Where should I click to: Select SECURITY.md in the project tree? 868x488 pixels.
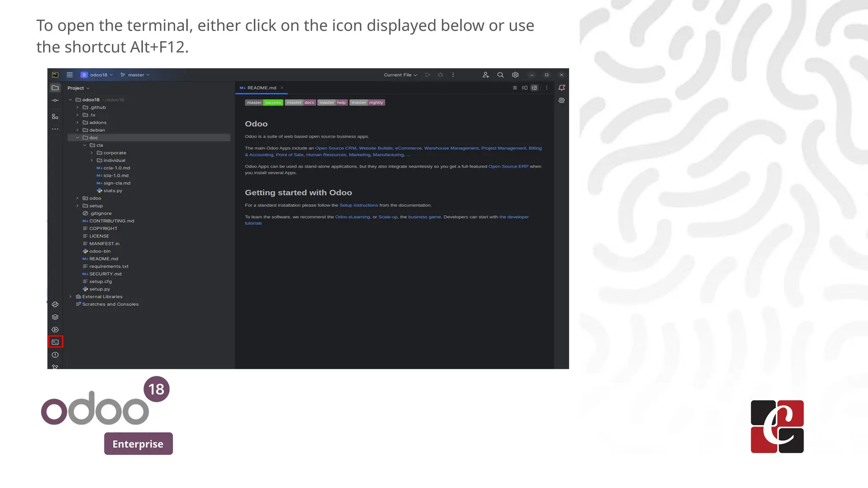[x=102, y=274]
